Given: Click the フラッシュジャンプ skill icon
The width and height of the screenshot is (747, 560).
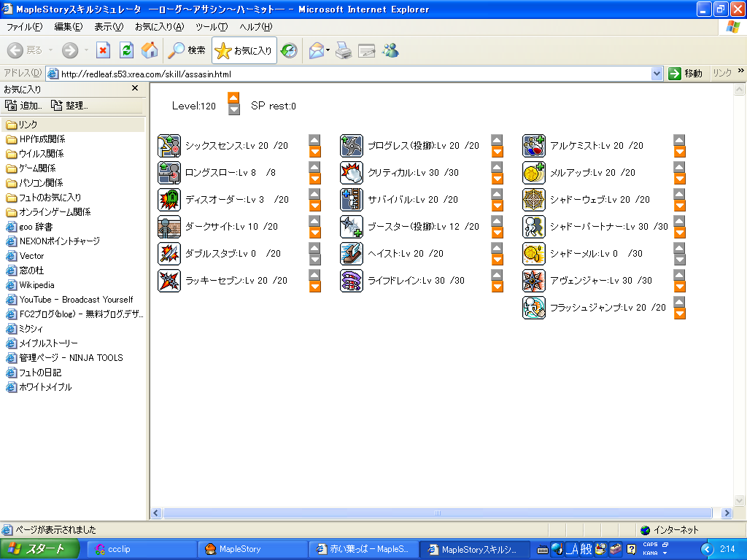Looking at the screenshot, I should pos(534,308).
